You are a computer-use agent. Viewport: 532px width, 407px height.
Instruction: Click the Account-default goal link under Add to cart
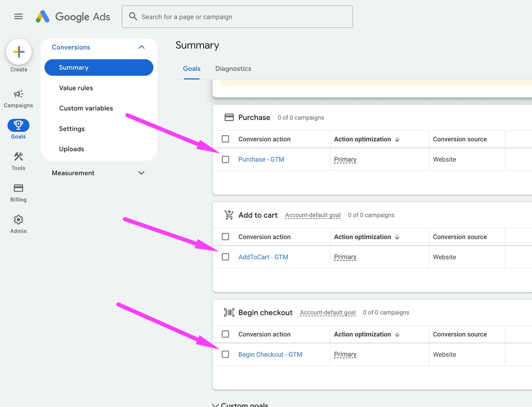click(312, 215)
